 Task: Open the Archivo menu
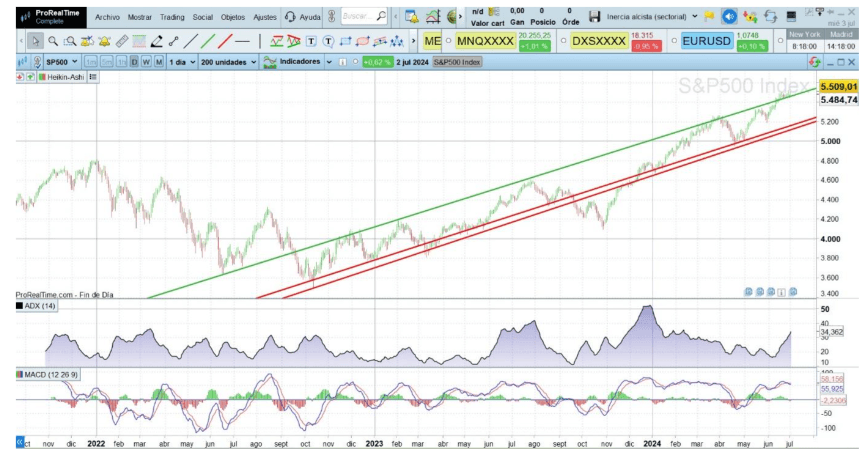coord(107,17)
